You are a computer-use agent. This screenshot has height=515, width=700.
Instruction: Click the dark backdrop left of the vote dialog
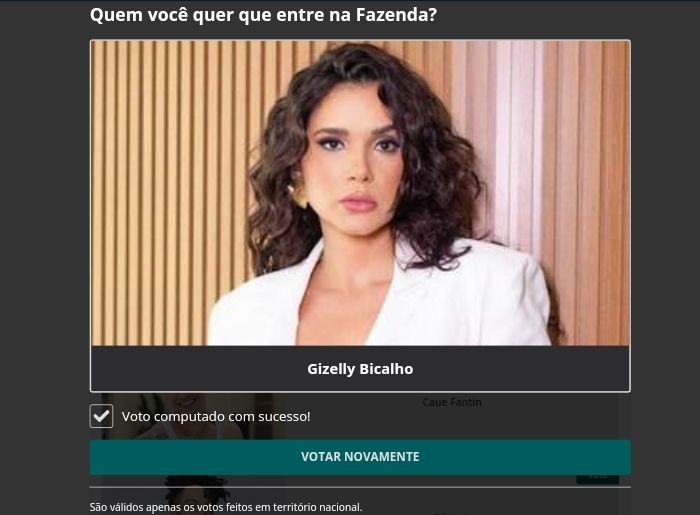point(45,258)
